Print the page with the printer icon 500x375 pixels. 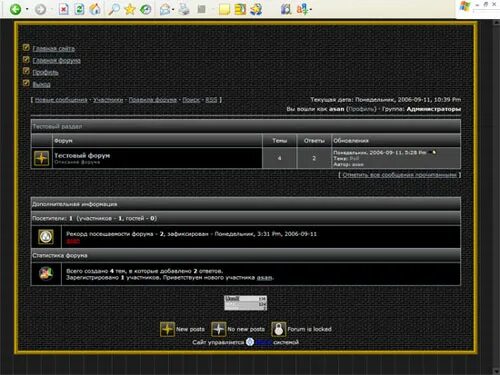183,9
